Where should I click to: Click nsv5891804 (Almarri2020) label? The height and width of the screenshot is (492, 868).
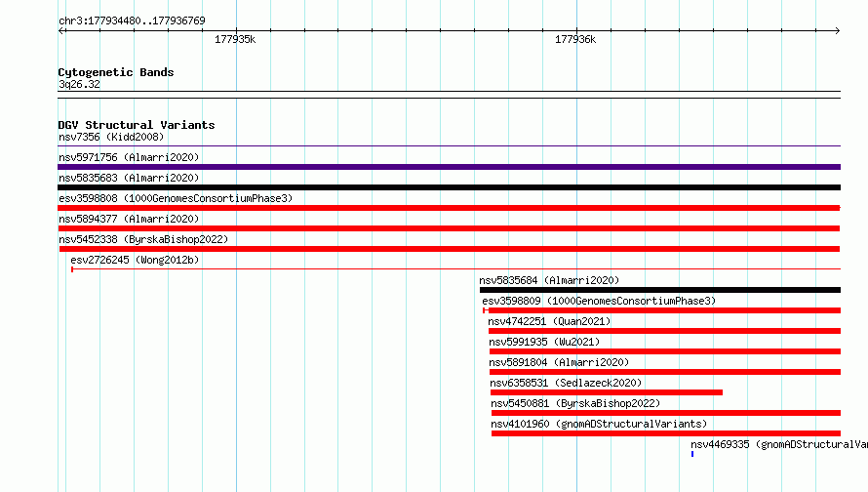559,362
